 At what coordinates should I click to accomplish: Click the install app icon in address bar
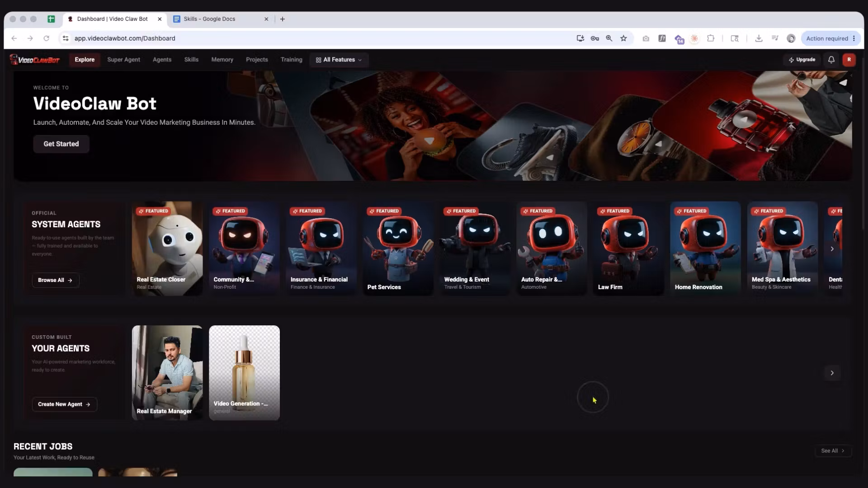point(580,38)
